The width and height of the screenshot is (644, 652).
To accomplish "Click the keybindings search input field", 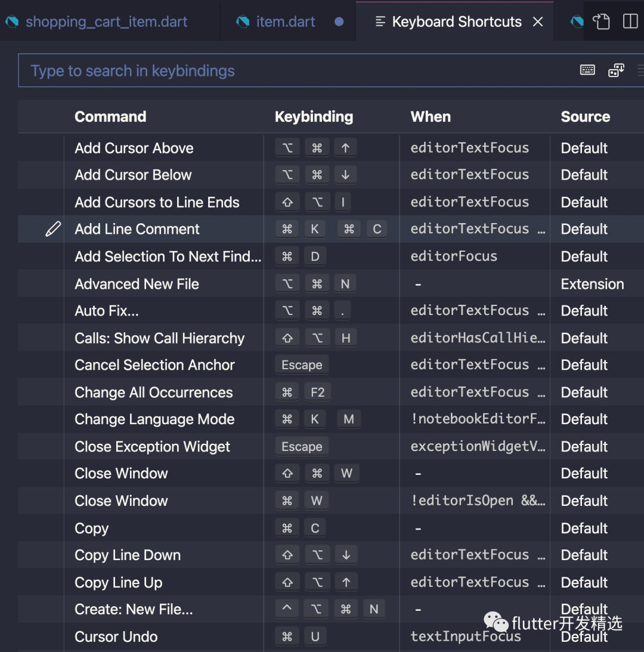I will point(239,70).
